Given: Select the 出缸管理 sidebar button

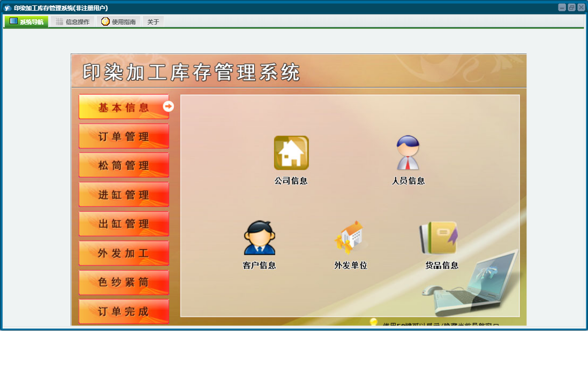Looking at the screenshot, I should point(124,224).
